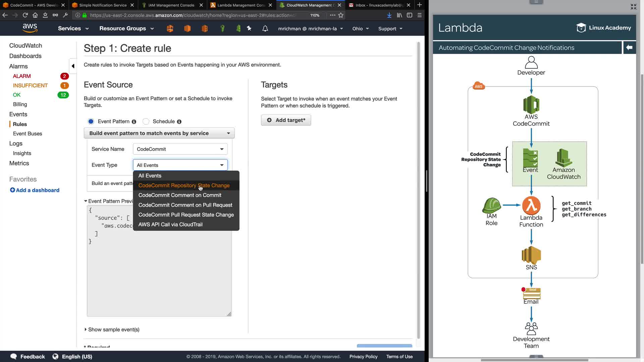
Task: Select AWS API Call via CloudTrail option
Action: tap(170, 225)
